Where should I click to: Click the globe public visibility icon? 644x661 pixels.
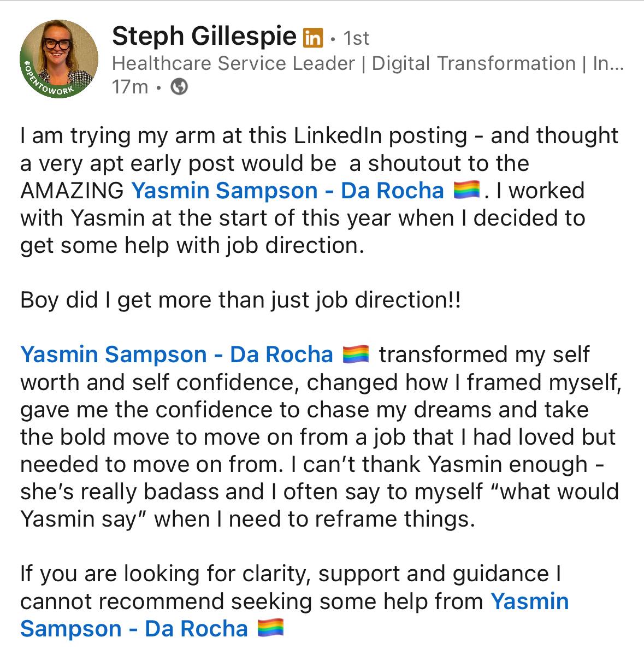coord(179,87)
